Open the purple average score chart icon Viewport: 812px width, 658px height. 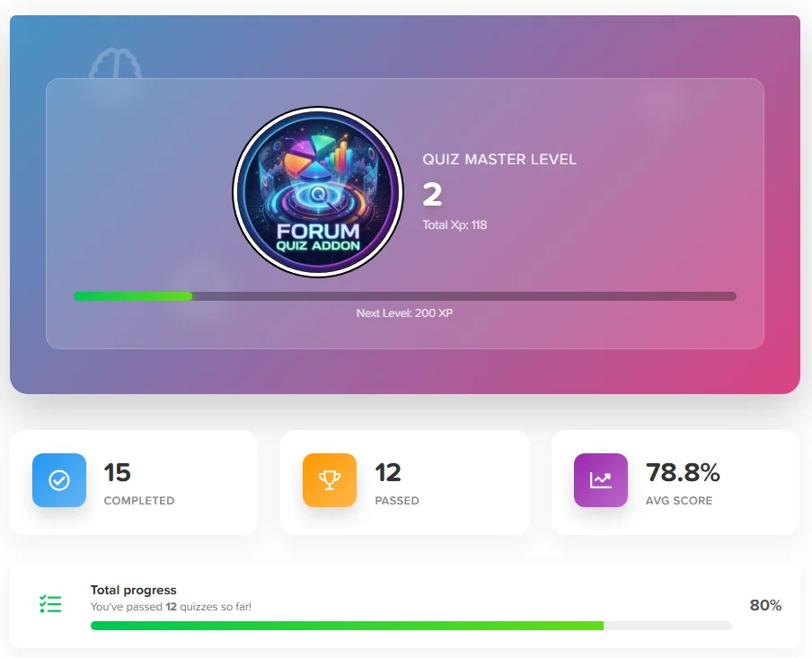click(600, 480)
